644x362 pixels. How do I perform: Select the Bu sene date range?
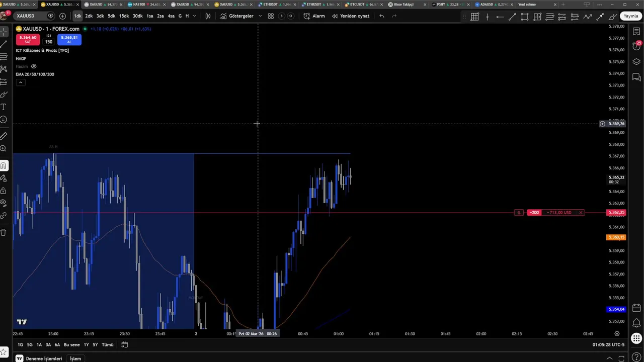click(x=71, y=345)
